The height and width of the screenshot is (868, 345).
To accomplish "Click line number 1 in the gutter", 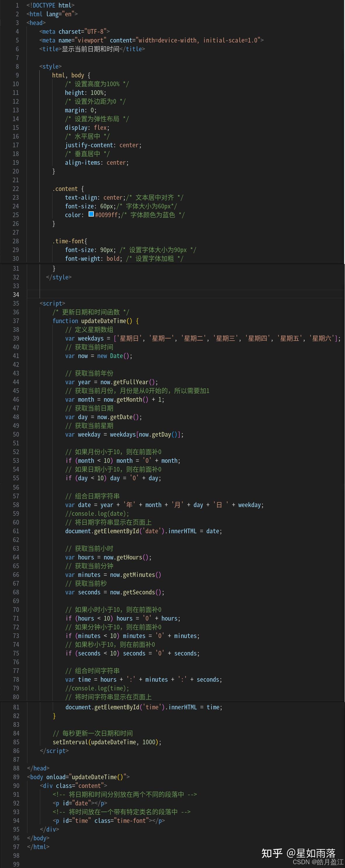I will point(17,6).
